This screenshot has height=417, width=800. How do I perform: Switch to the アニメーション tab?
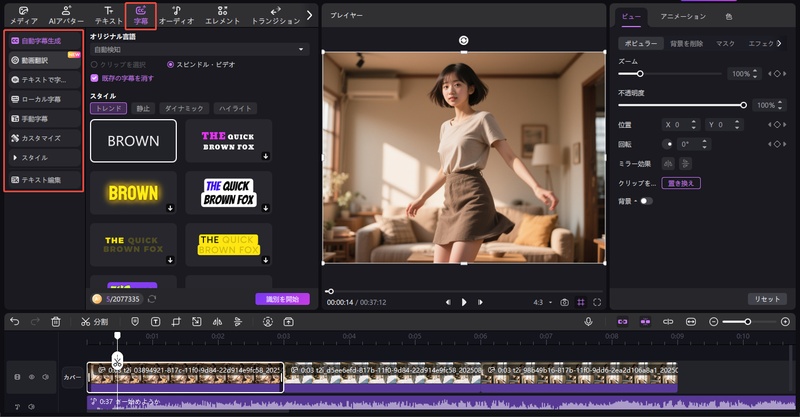(683, 16)
